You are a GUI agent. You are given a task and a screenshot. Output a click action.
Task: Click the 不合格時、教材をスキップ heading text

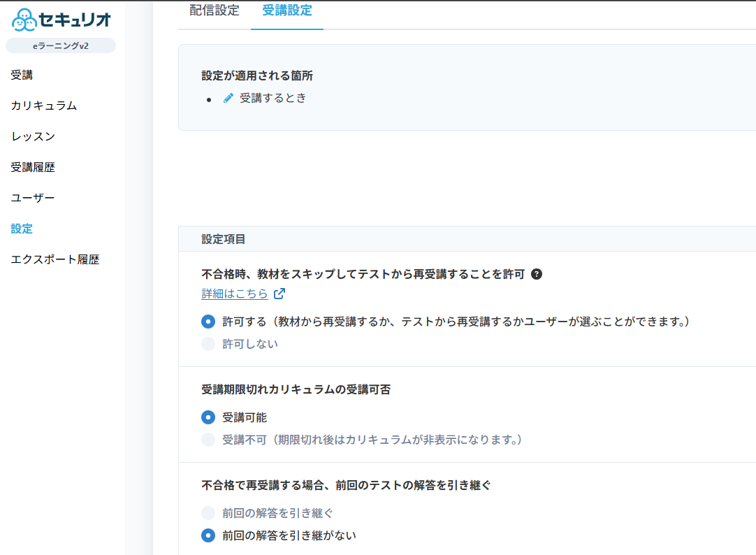pyautogui.click(x=363, y=275)
